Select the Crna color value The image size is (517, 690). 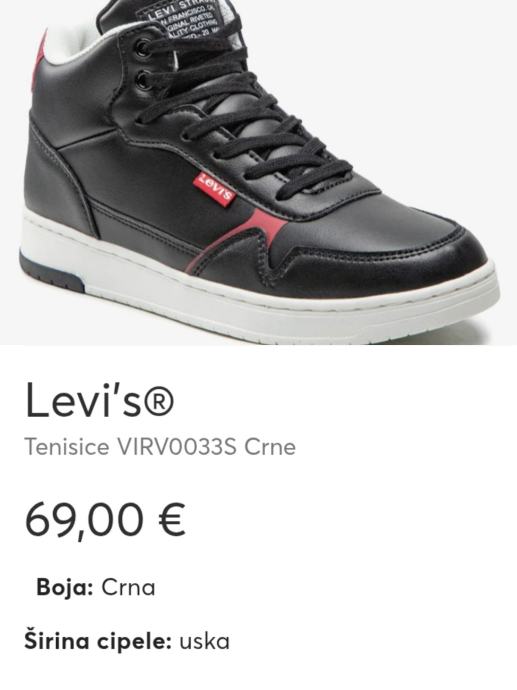(128, 588)
